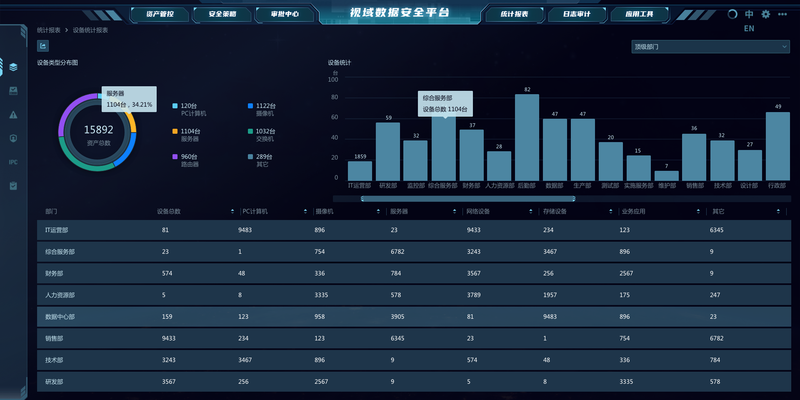Open the 安全策略 tab
The image size is (800, 400).
pyautogui.click(x=222, y=14)
